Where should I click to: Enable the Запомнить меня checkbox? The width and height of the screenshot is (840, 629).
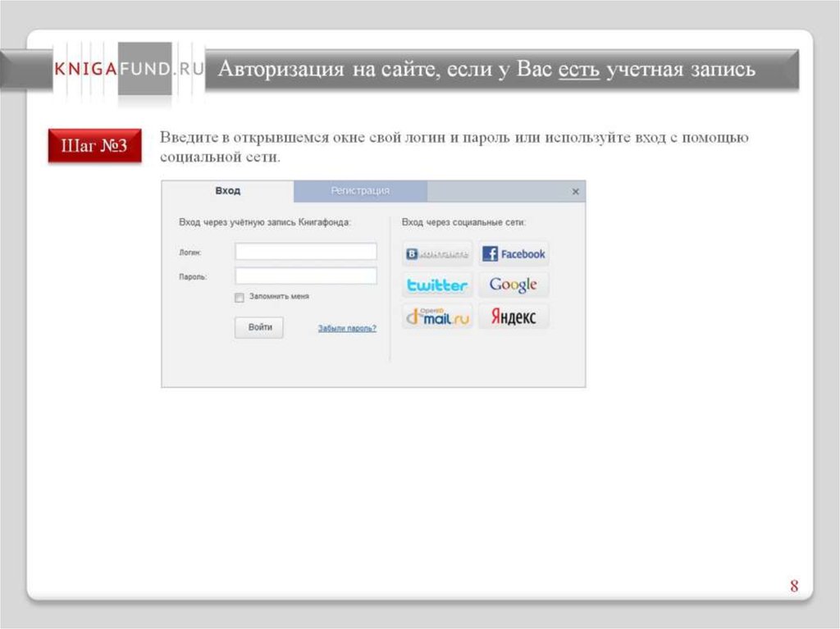coord(240,297)
